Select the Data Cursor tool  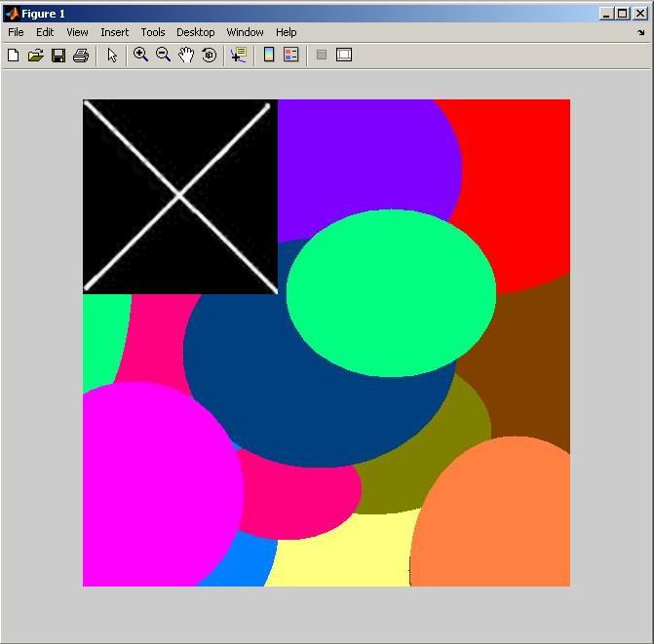point(238,56)
